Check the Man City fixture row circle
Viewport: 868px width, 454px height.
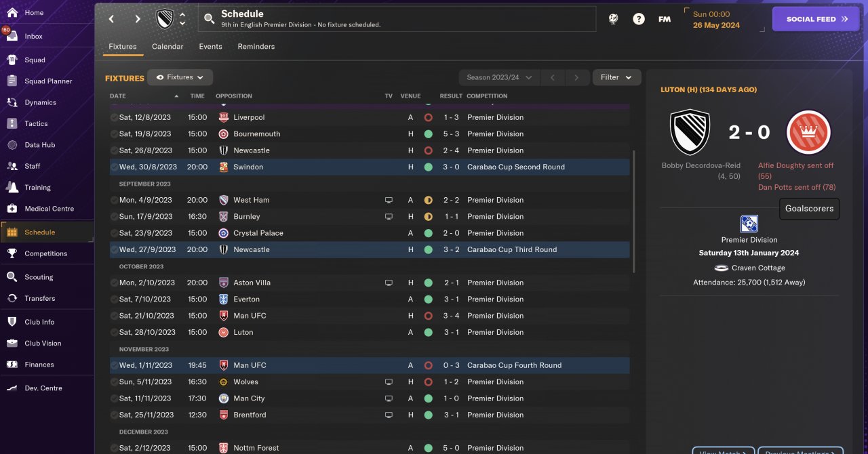pyautogui.click(x=114, y=398)
